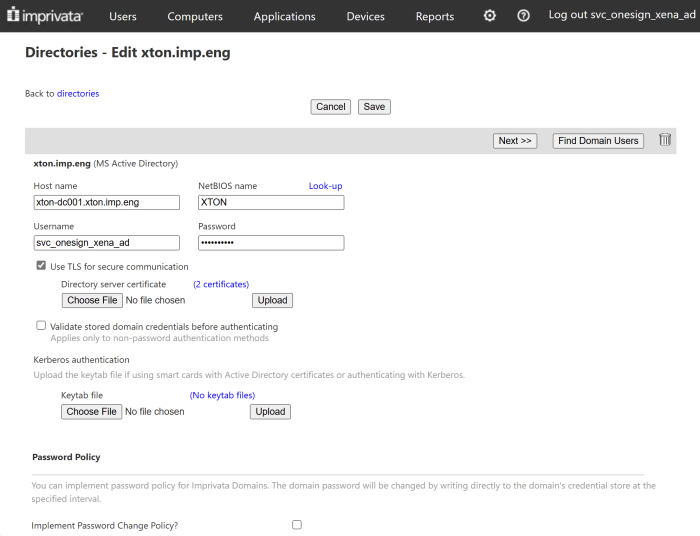700x536 pixels.
Task: Open the Users menu
Action: point(123,17)
